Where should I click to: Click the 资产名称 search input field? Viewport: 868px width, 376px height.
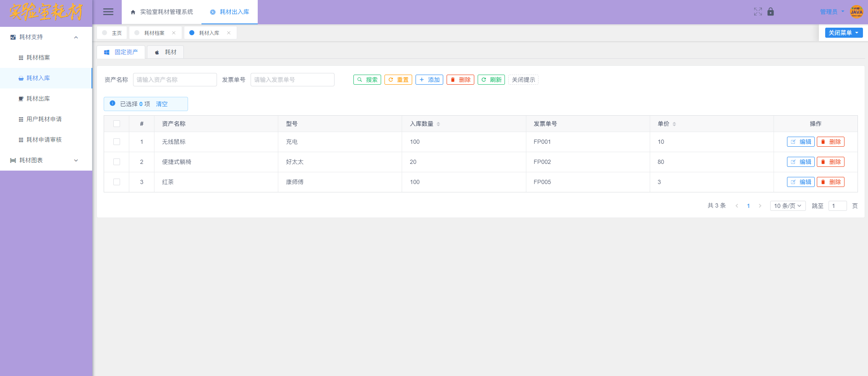175,80
